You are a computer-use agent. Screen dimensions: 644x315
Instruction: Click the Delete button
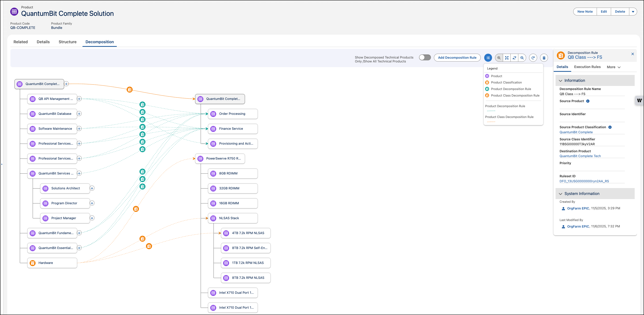(620, 12)
